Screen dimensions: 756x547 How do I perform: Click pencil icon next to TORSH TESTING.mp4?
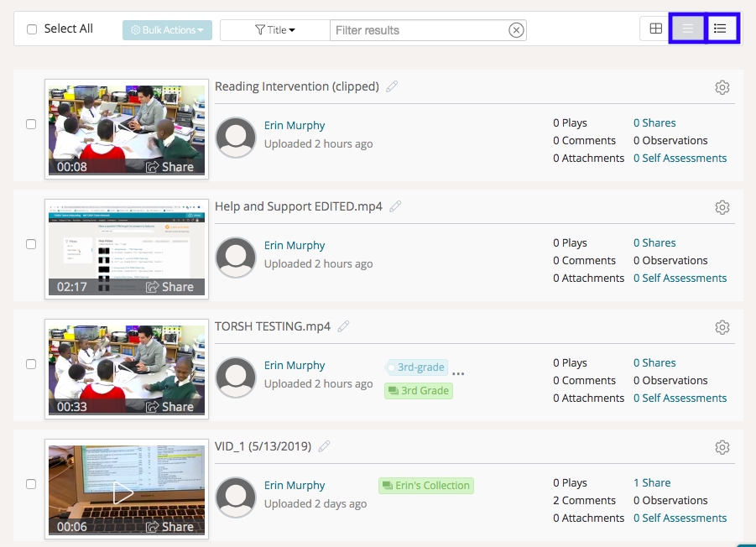[x=343, y=326]
